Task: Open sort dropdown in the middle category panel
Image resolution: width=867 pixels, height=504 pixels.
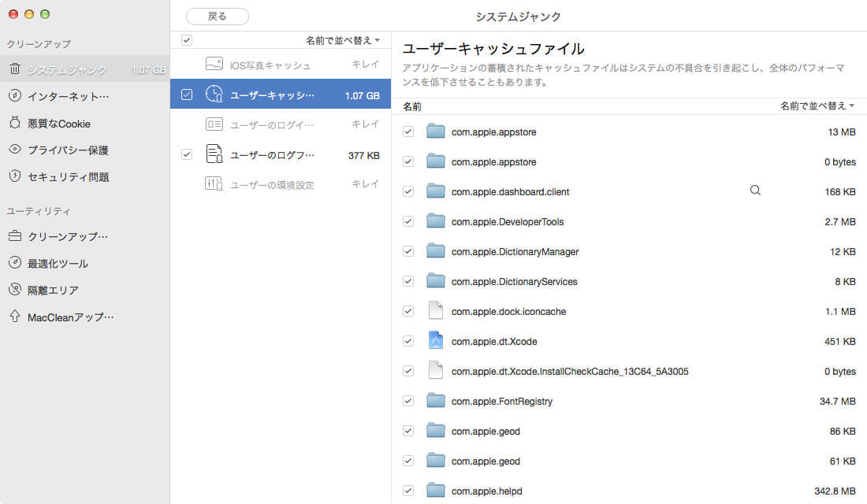Action: [x=343, y=40]
